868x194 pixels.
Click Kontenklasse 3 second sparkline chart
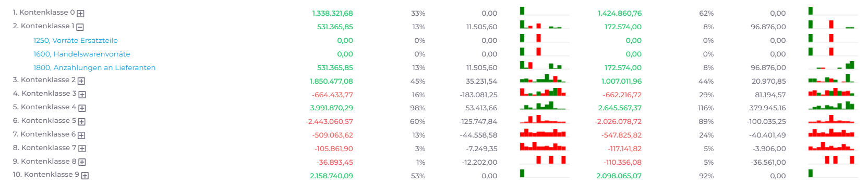click(831, 92)
